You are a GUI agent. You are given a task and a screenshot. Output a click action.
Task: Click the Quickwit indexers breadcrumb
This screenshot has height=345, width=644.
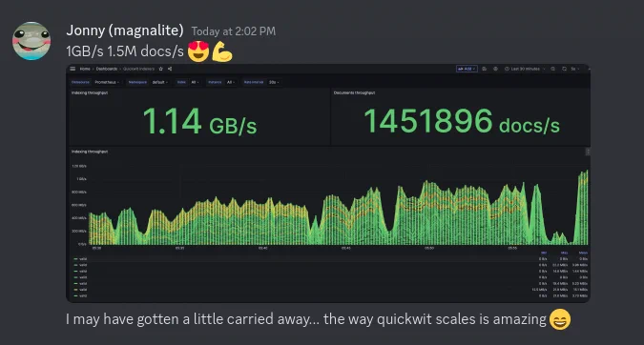[x=139, y=69]
